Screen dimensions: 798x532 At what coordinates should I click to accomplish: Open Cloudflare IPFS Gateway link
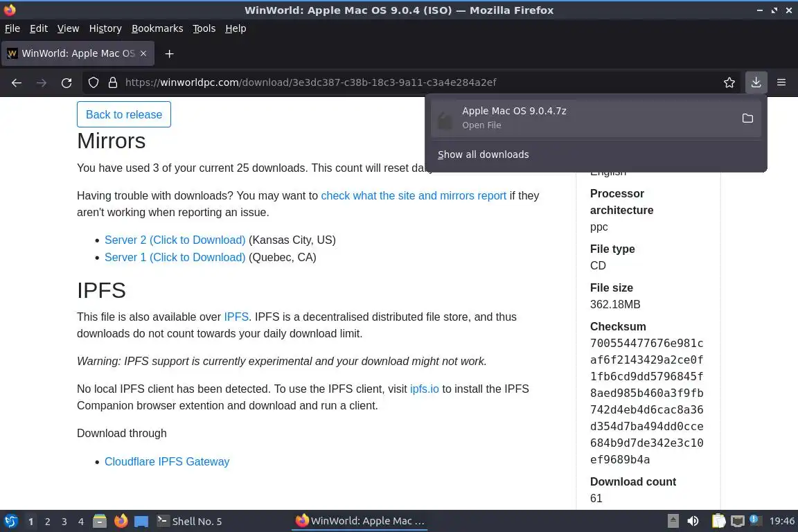point(167,462)
